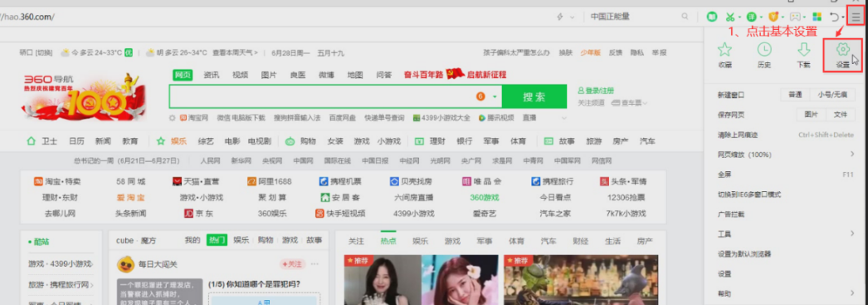This screenshot has width=868, height=305.
Task: Click the lightning speed mode icon
Action: [559, 17]
